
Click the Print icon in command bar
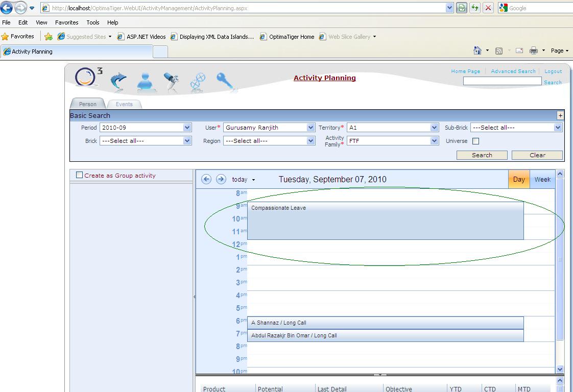click(534, 51)
